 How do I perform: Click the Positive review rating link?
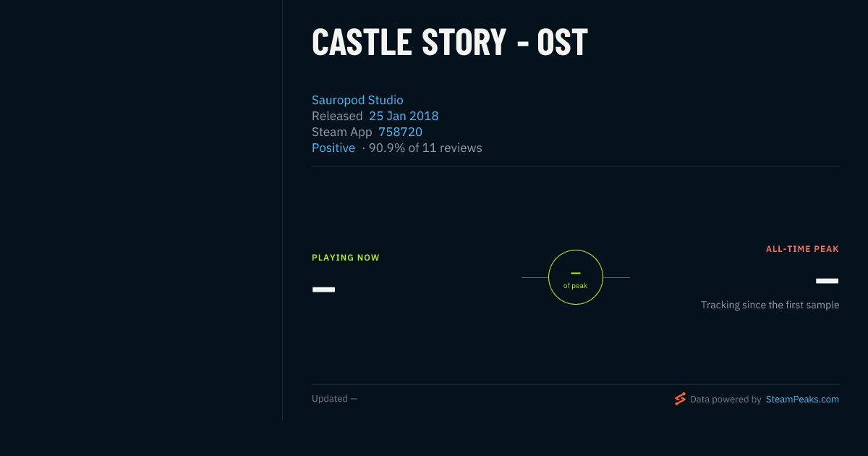[333, 148]
